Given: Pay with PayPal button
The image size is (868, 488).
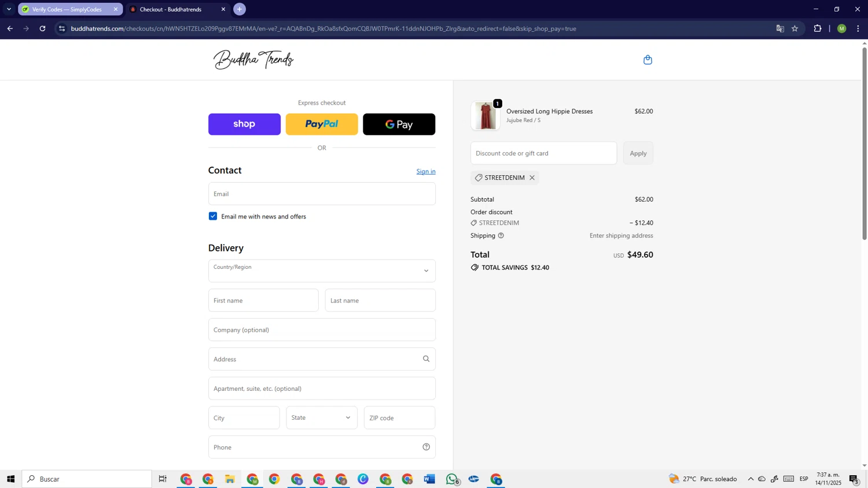Looking at the screenshot, I should 322,124.
